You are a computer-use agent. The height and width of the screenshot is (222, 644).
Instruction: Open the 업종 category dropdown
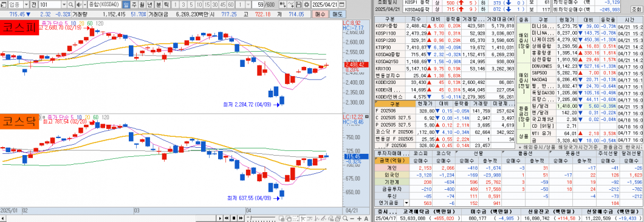coord(26,4)
